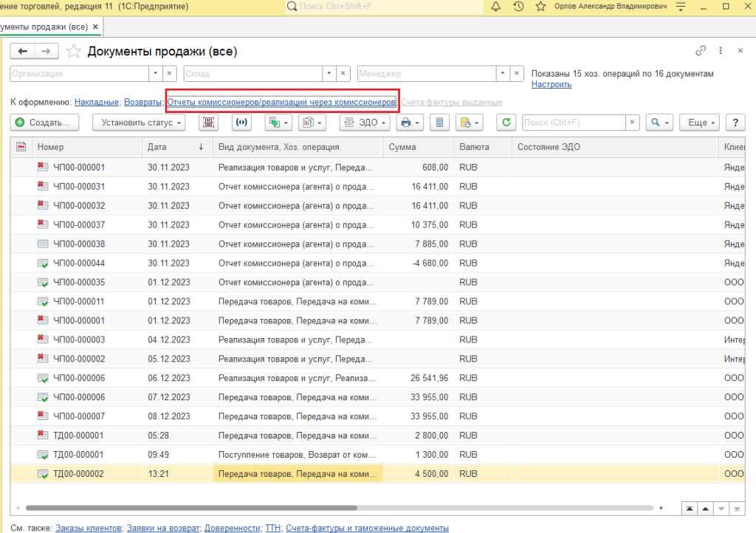This screenshot has width=756, height=533.
Task: Sort by the Дата column header
Action: click(x=177, y=147)
